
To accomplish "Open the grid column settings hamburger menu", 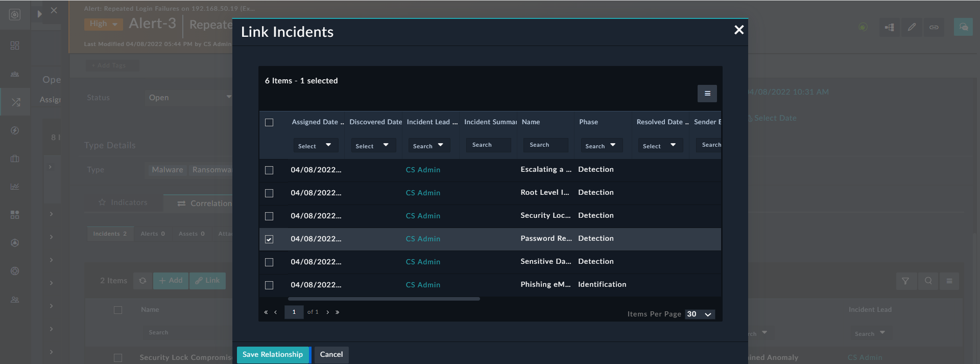I will pos(707,94).
